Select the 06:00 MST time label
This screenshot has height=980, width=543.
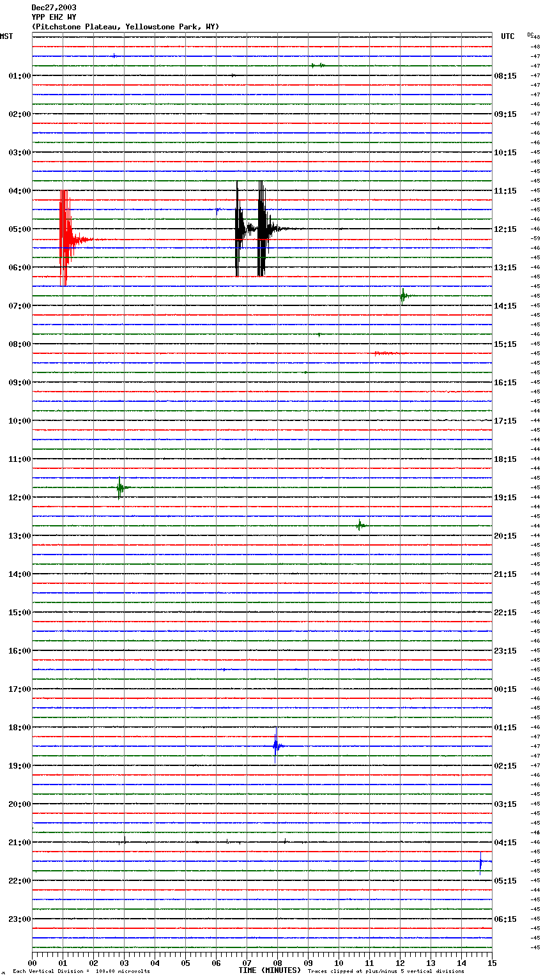coord(20,268)
